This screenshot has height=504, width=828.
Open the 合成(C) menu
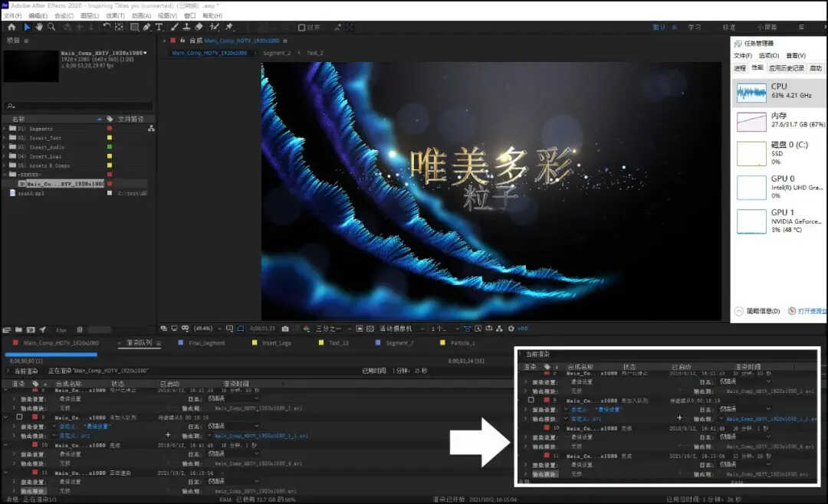point(64,16)
